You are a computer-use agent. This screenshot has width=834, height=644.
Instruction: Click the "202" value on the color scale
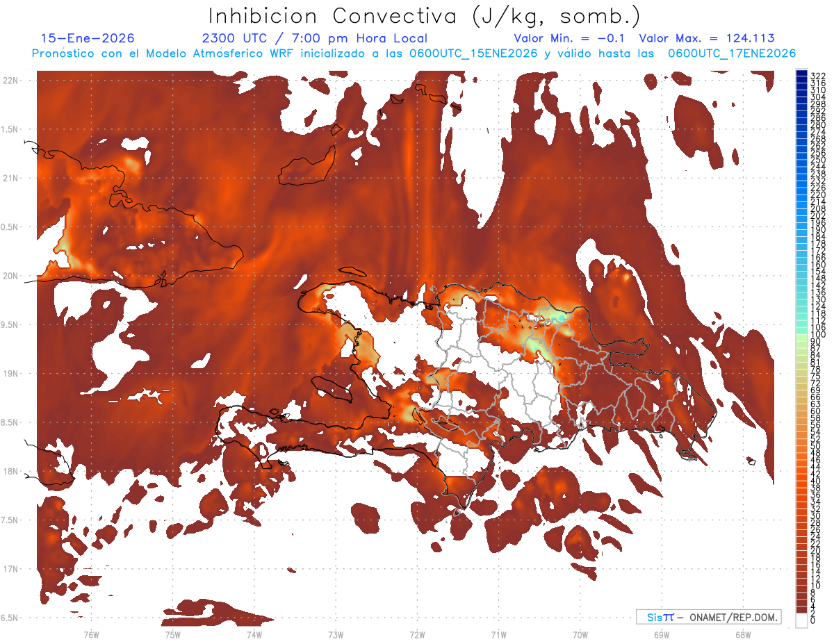coord(818,215)
